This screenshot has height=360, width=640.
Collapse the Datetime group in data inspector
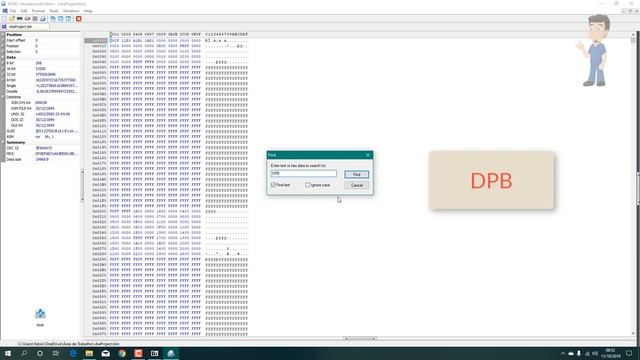[x=3, y=97]
